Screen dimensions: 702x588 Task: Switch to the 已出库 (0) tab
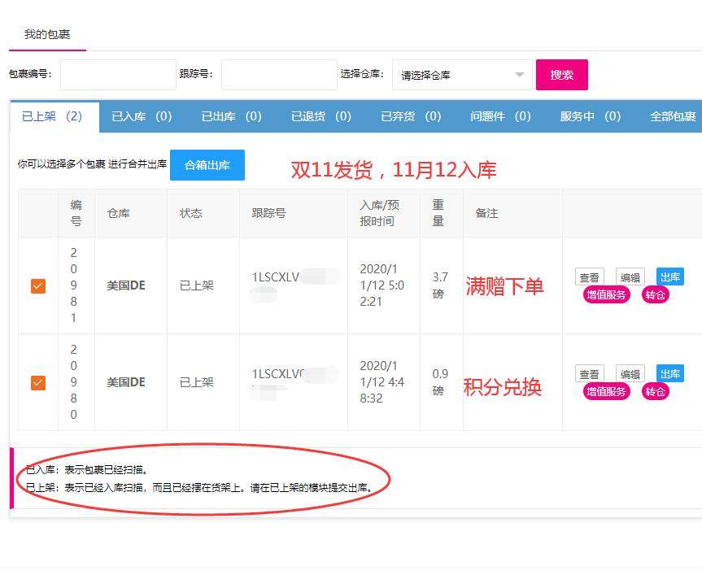[x=232, y=116]
